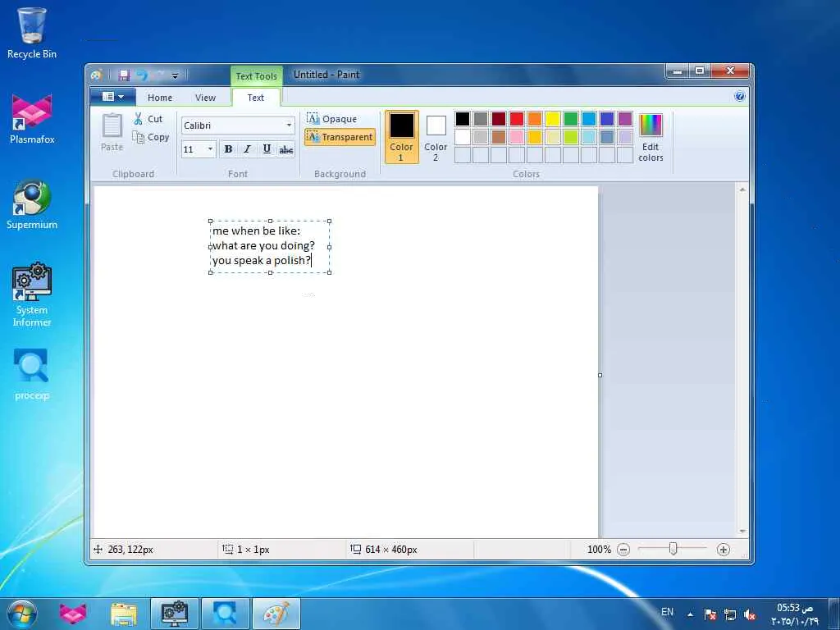Open the Customize Quick Access Toolbar dropdown
Viewport: 840px width, 630px height.
pos(175,76)
